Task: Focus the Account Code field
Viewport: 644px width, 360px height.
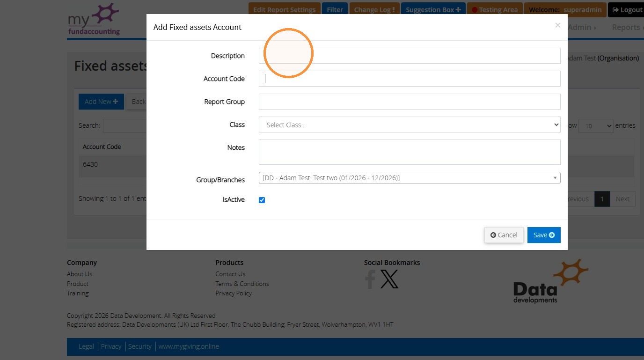Action: coord(410,79)
